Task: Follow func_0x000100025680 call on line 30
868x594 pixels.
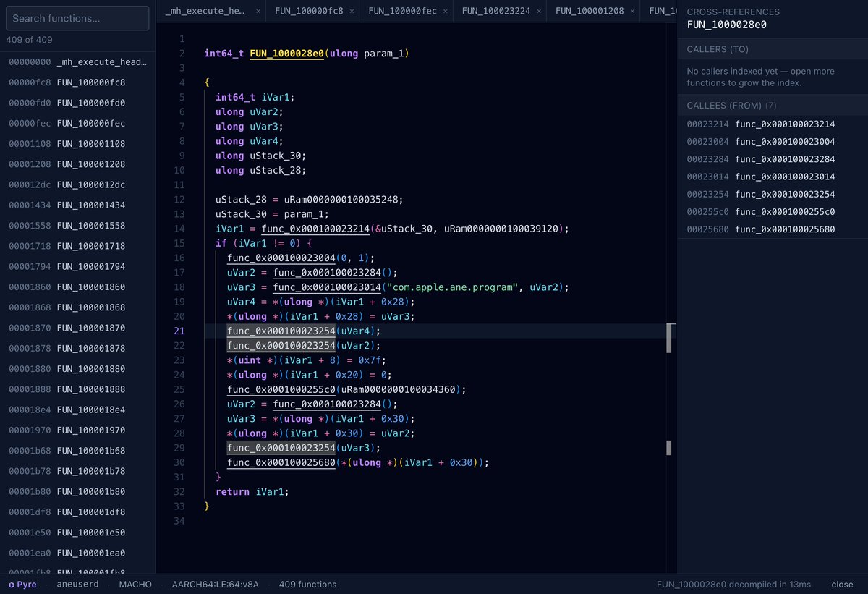Action: [x=283, y=462]
